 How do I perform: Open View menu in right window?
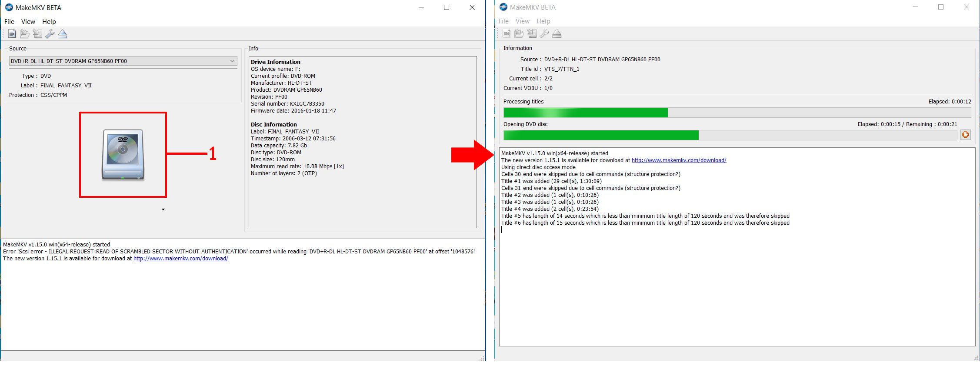(523, 21)
